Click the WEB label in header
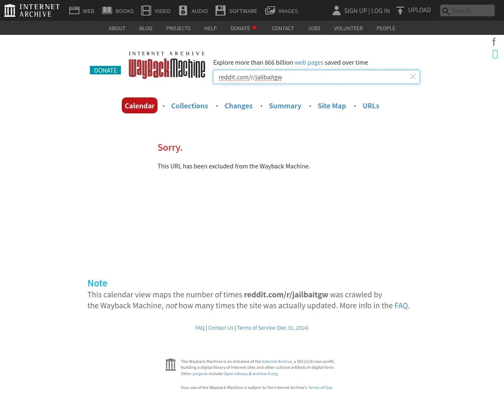This screenshot has width=504, height=420. tap(88, 11)
